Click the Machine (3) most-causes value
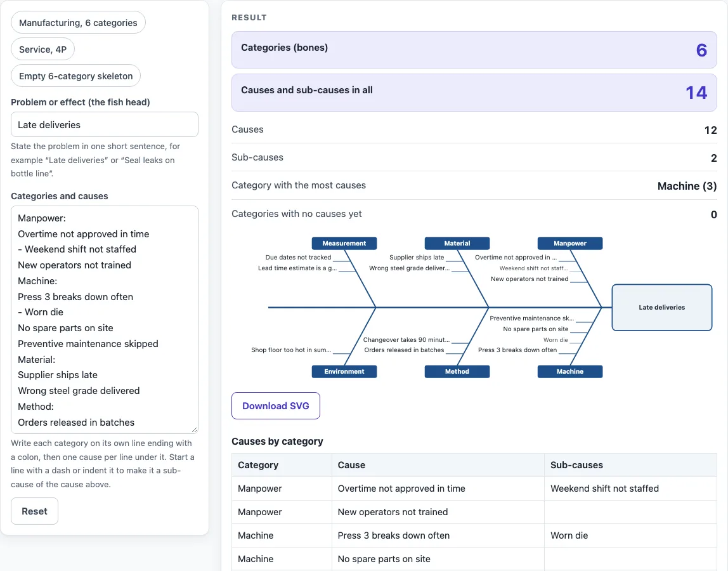Screen dimensions: 728x571 click(687, 186)
